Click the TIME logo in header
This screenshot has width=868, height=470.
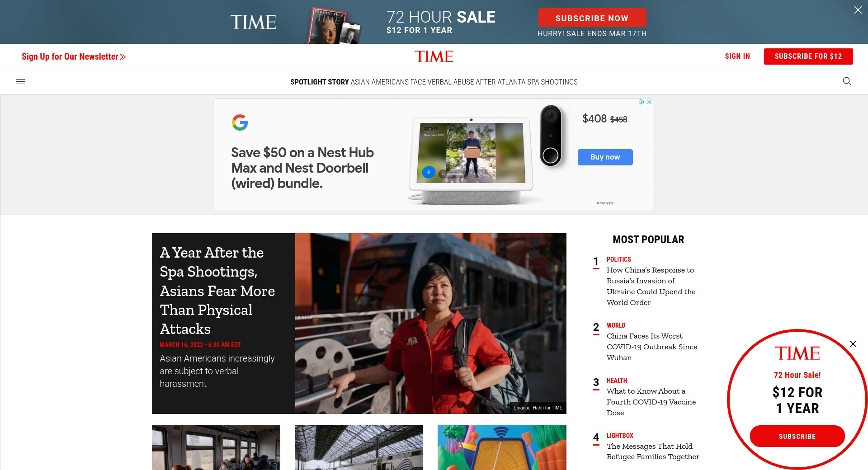pyautogui.click(x=434, y=56)
